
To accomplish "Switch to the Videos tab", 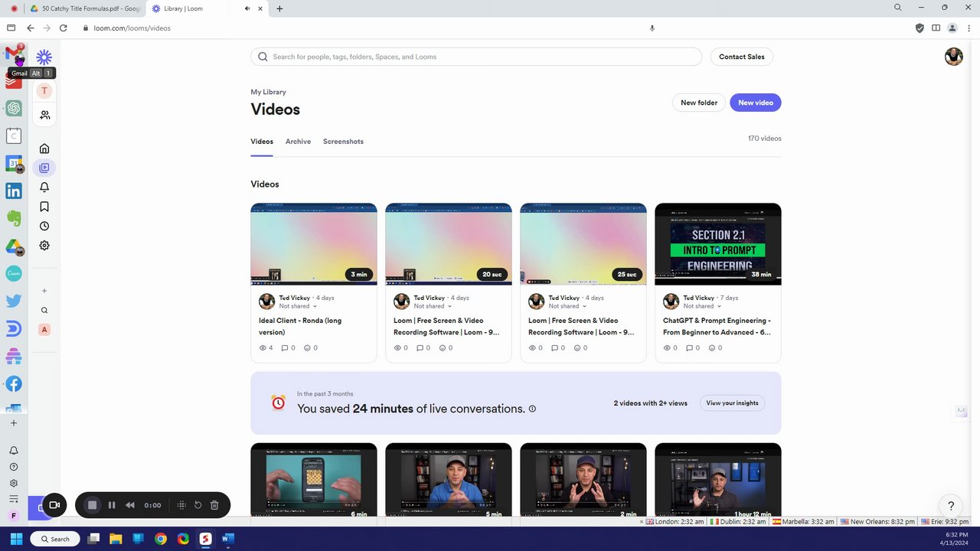I will pos(262,142).
